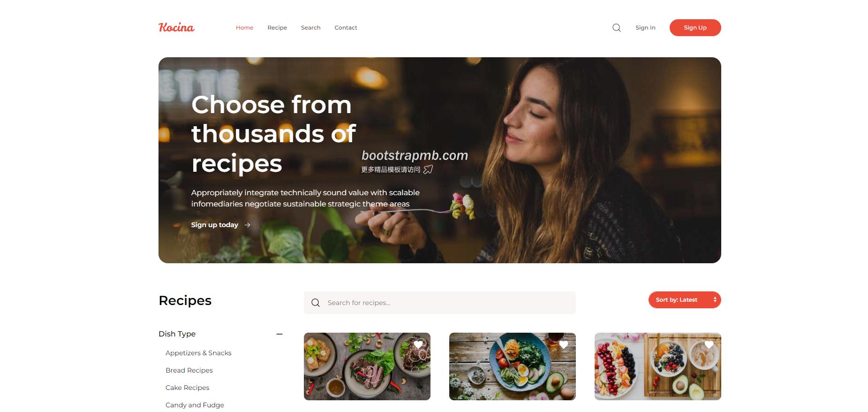Favorite the first recipe with the heart icon
This screenshot has width=868, height=412.
click(418, 344)
